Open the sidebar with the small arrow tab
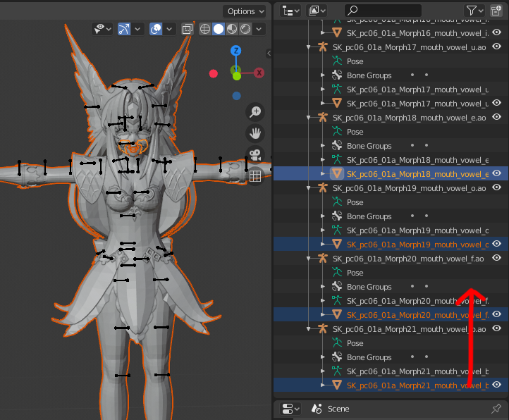The width and height of the screenshot is (509, 420). [x=269, y=54]
